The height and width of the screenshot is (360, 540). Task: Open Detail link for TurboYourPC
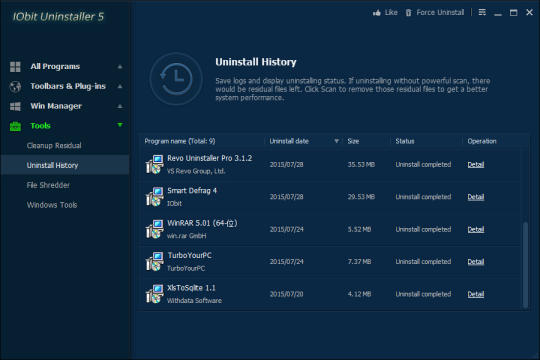(476, 262)
